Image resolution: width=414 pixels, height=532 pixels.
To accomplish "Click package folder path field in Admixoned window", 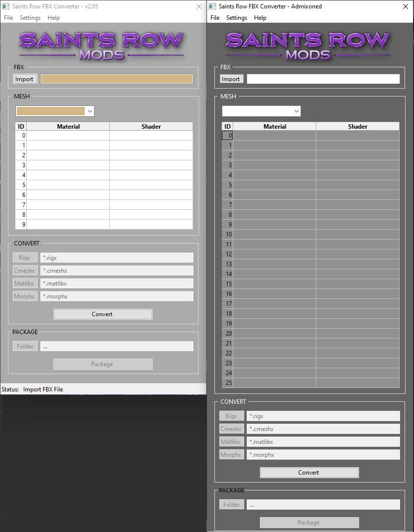I will coord(323,504).
